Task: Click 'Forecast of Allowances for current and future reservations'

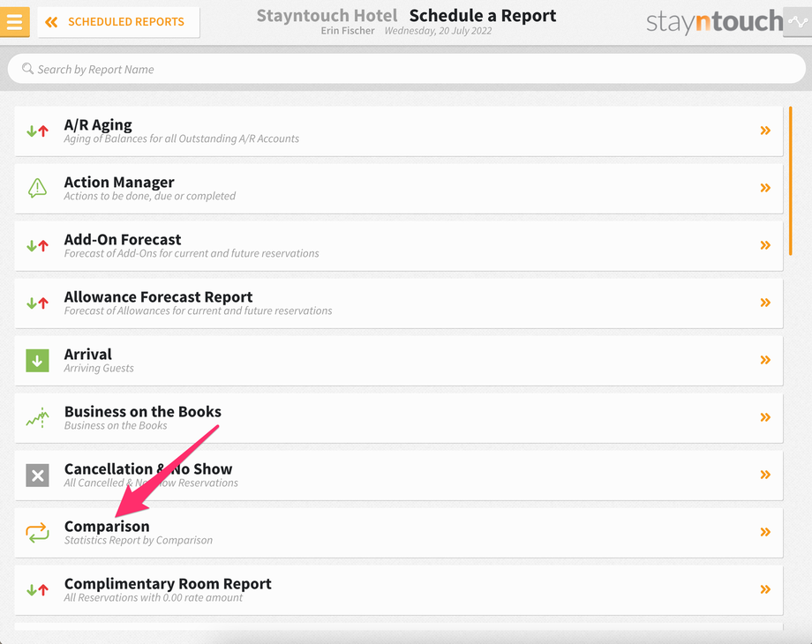Action: point(199,311)
